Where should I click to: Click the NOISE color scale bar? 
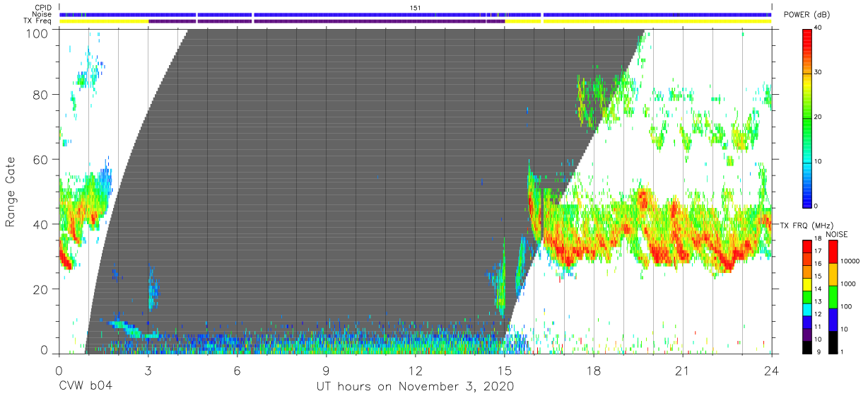click(832, 296)
